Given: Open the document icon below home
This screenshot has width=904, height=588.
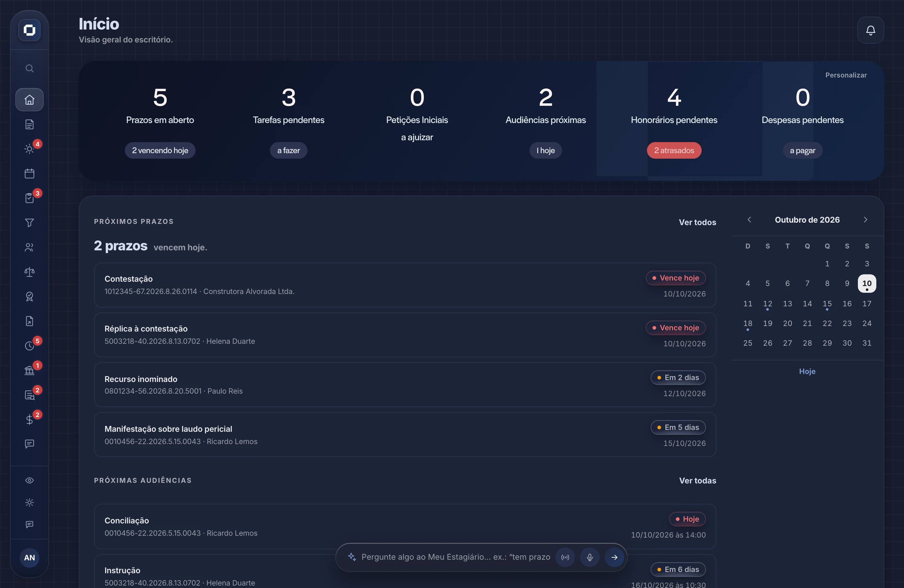Looking at the screenshot, I should tap(29, 125).
